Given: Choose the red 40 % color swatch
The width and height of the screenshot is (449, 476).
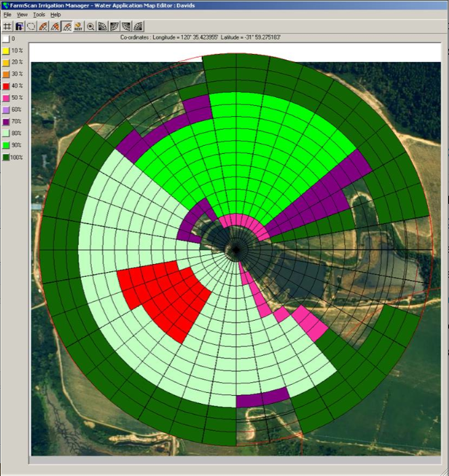Looking at the screenshot, I should [5, 86].
